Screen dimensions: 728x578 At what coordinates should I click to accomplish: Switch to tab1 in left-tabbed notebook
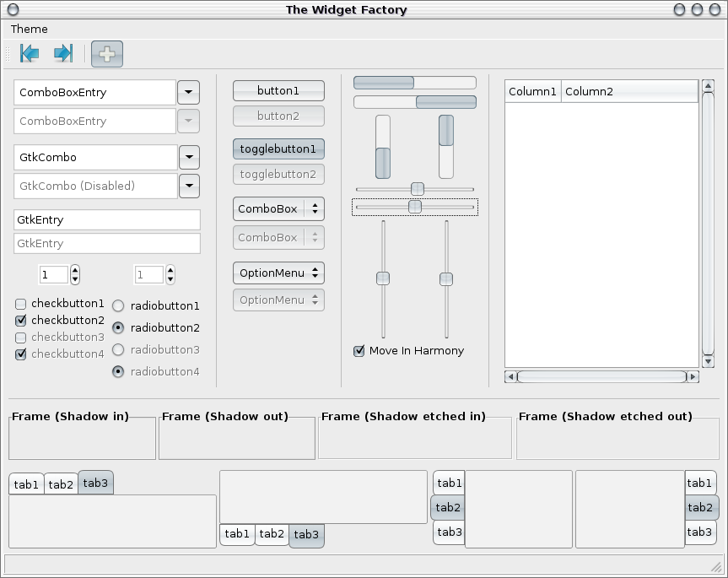point(449,483)
